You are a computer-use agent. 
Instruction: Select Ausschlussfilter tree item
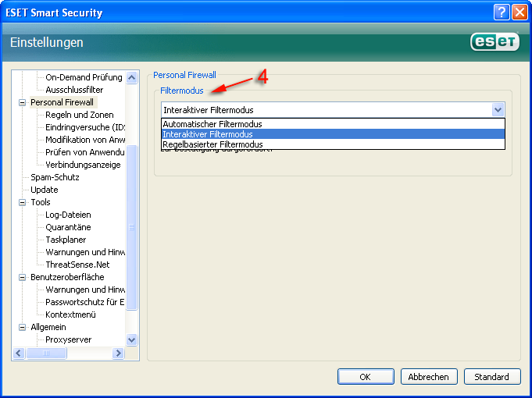[74, 90]
